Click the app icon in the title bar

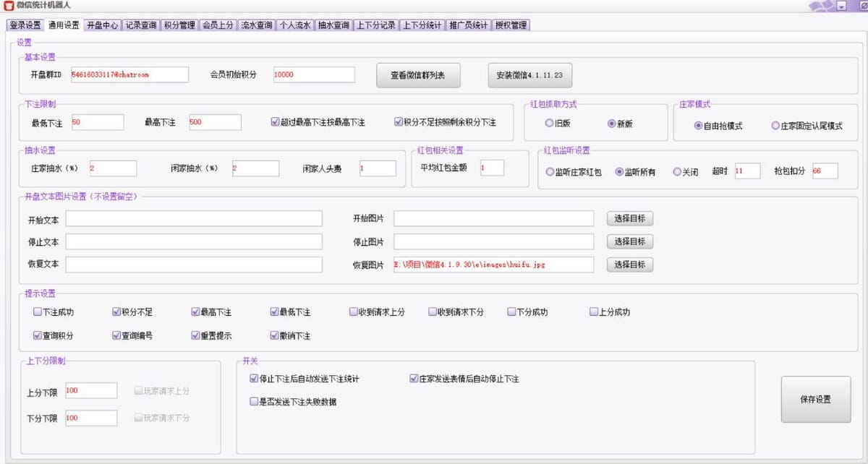pyautogui.click(x=8, y=6)
